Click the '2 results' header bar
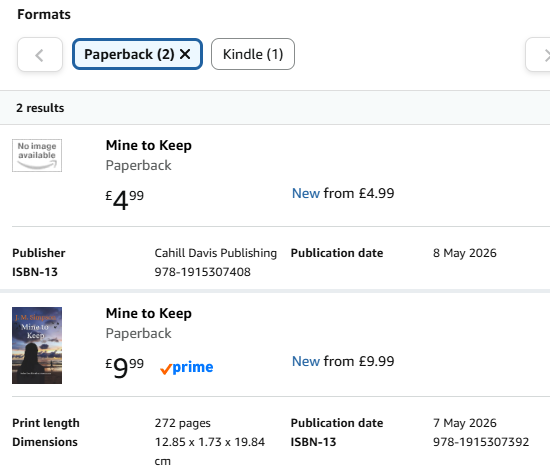 click(275, 108)
